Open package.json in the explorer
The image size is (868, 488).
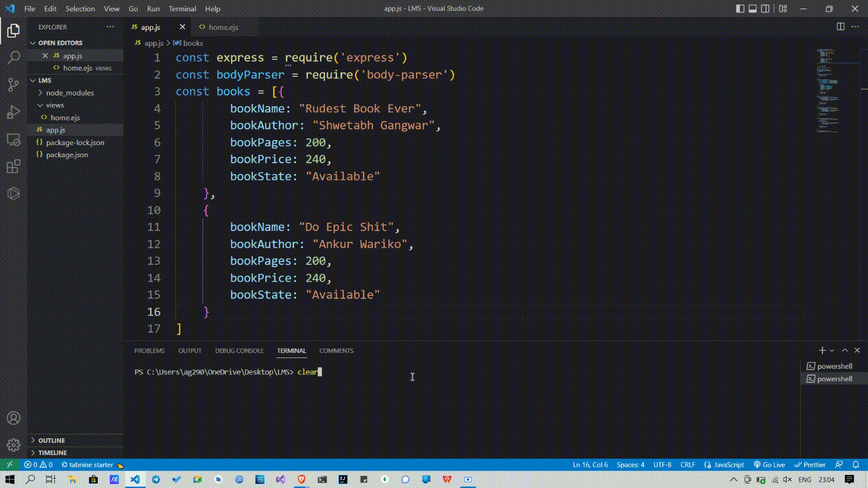click(x=75, y=155)
